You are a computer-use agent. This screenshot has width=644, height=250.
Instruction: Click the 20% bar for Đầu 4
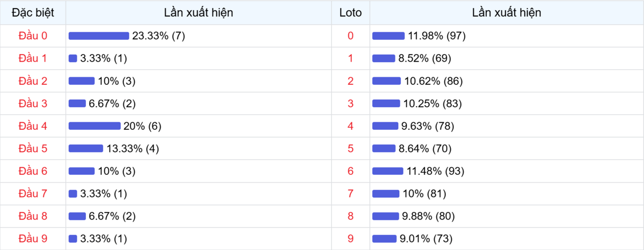tap(94, 126)
